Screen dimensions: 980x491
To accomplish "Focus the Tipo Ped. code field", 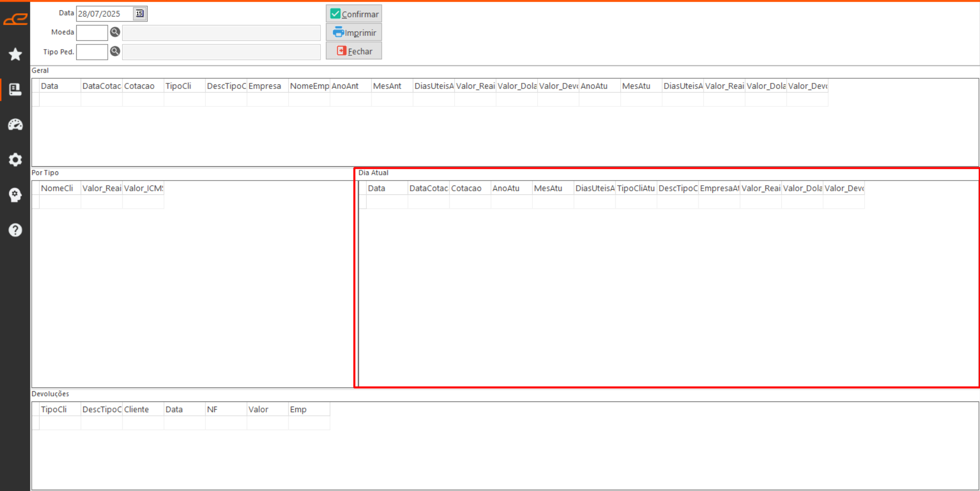I will click(x=92, y=52).
